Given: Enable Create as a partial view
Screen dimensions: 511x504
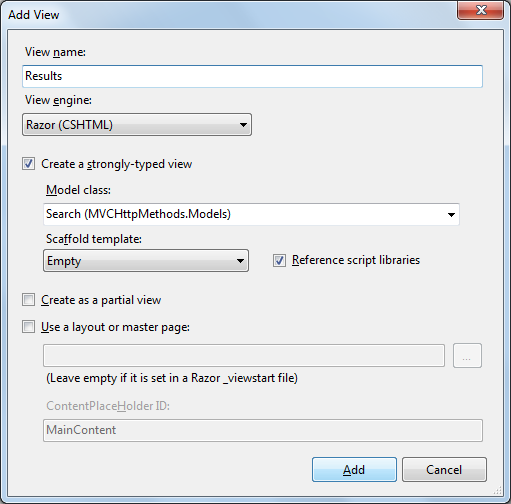Looking at the screenshot, I should point(28,300).
